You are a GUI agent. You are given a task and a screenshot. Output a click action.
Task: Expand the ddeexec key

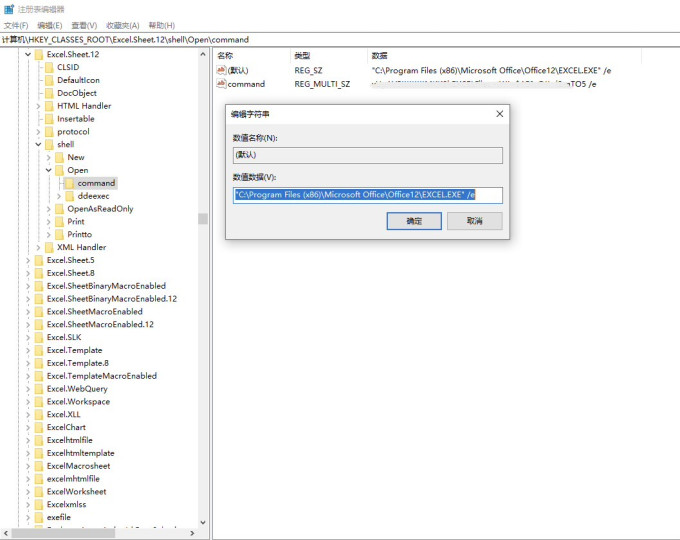point(59,196)
